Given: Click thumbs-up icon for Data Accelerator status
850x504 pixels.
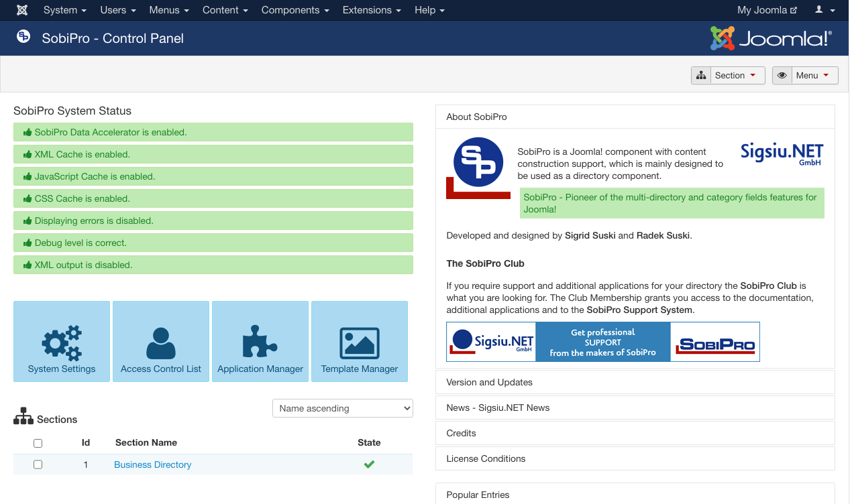Looking at the screenshot, I should [x=28, y=133].
